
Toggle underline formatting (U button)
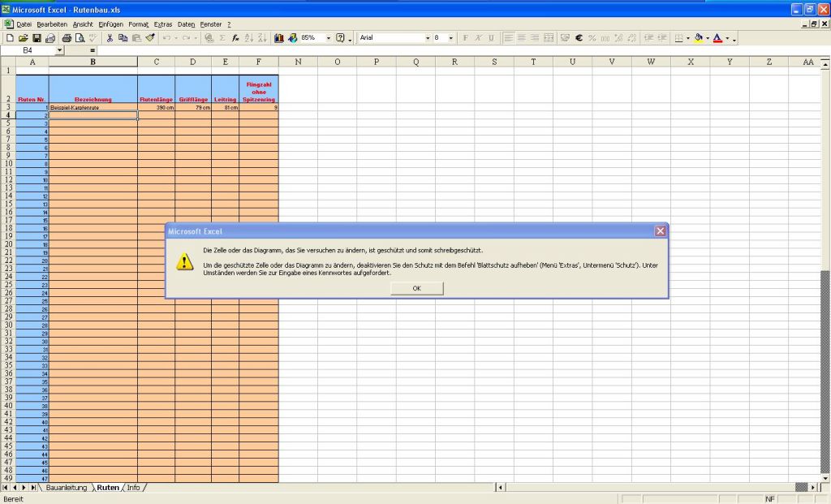point(491,38)
